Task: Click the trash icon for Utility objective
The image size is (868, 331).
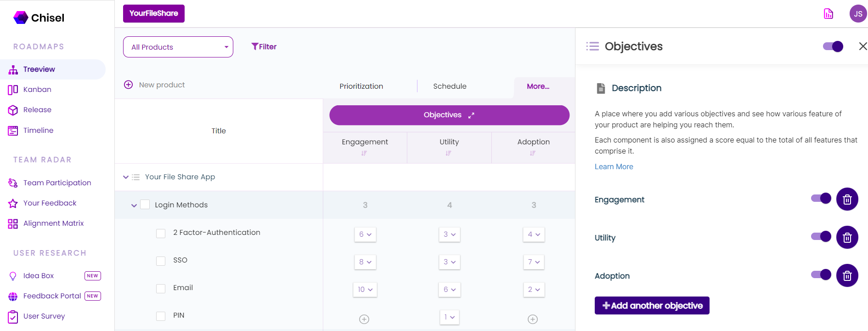Action: click(847, 238)
